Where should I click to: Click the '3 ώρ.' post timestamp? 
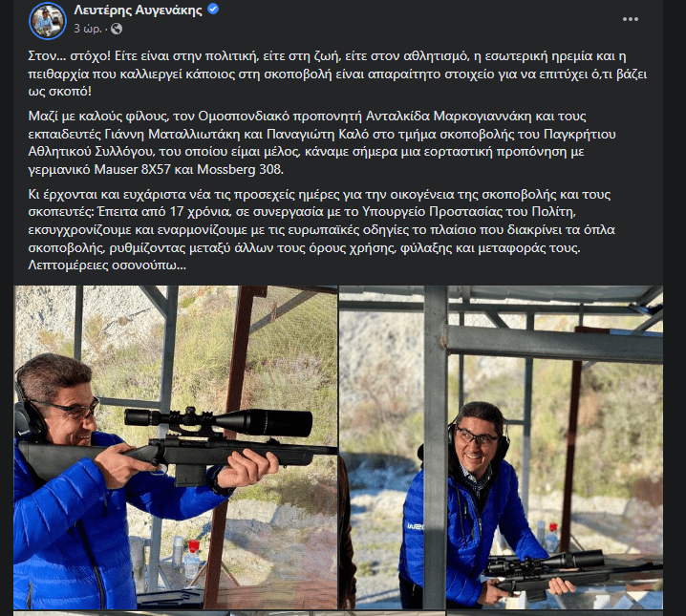pos(88,29)
